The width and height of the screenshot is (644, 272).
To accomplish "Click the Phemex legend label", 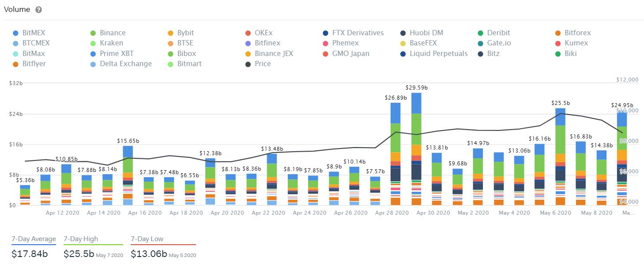I will click(346, 43).
